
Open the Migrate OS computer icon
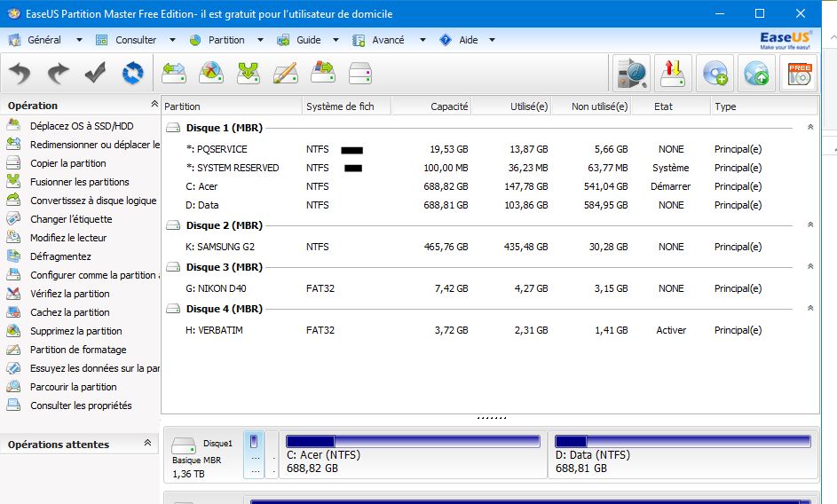(x=631, y=73)
